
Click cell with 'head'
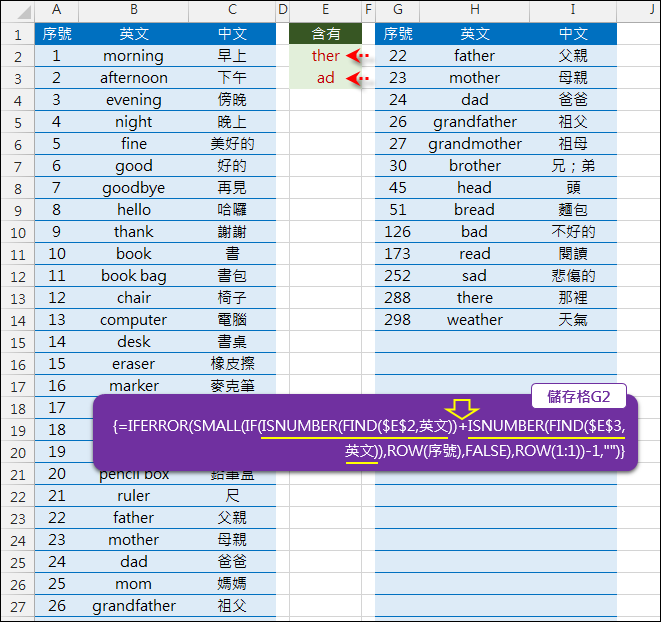pyautogui.click(x=475, y=188)
